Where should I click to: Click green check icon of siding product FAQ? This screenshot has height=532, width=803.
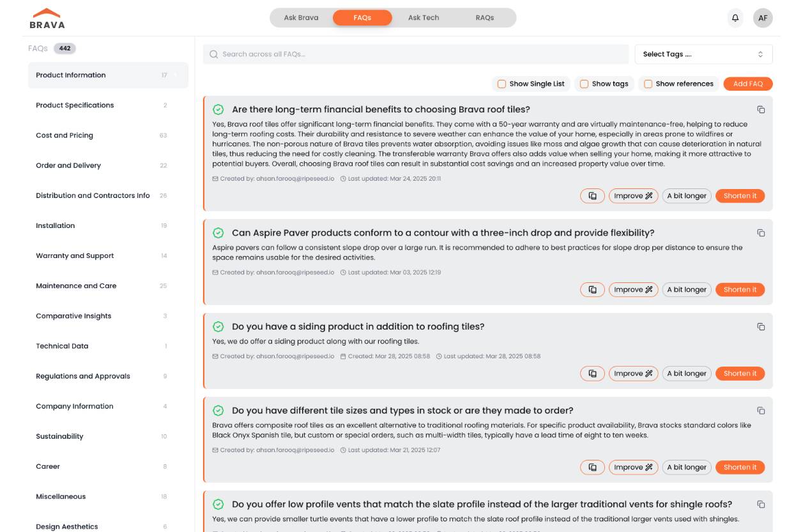tap(218, 326)
